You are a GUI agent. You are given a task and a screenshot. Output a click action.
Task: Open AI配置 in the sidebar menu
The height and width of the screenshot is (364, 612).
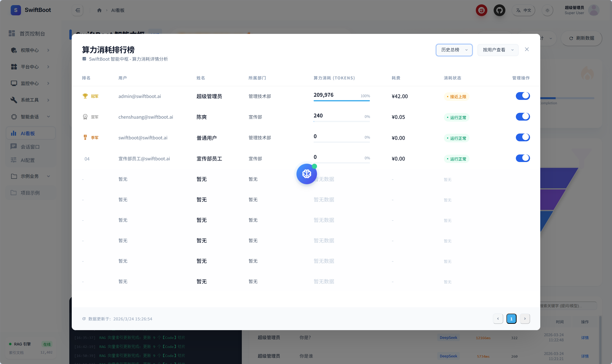pyautogui.click(x=28, y=160)
